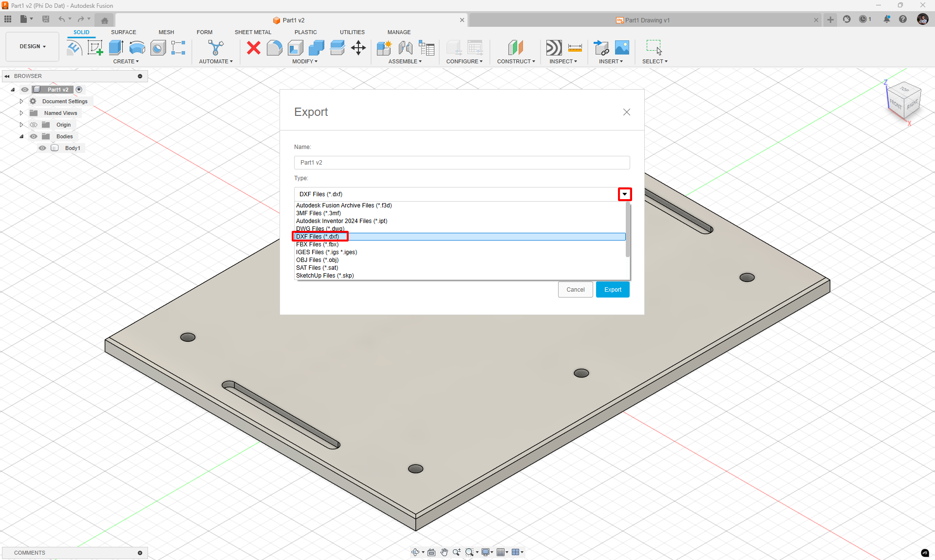Switch to the SHEET METAL tab

click(253, 32)
